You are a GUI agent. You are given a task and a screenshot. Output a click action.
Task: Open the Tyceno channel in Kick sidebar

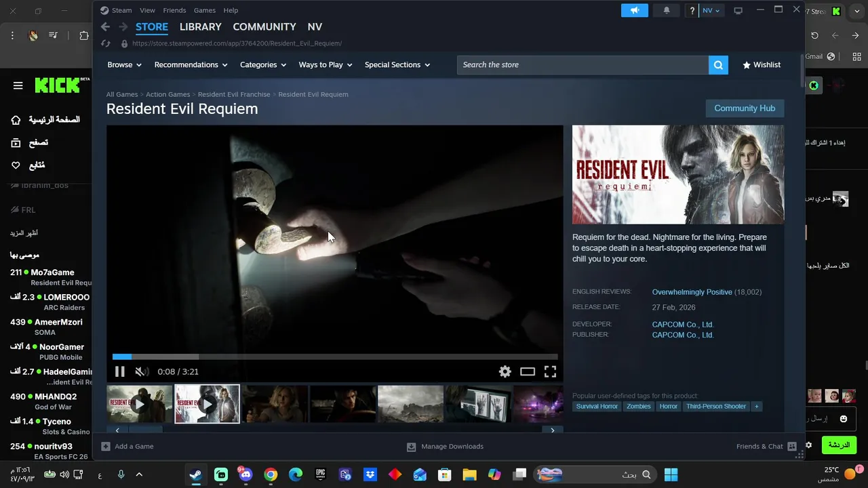click(51, 426)
